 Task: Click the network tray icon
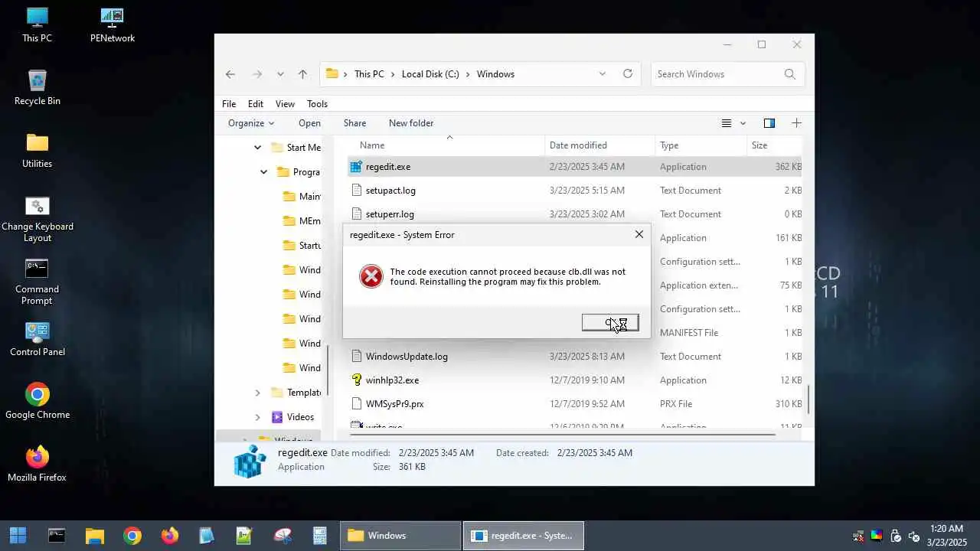(858, 536)
